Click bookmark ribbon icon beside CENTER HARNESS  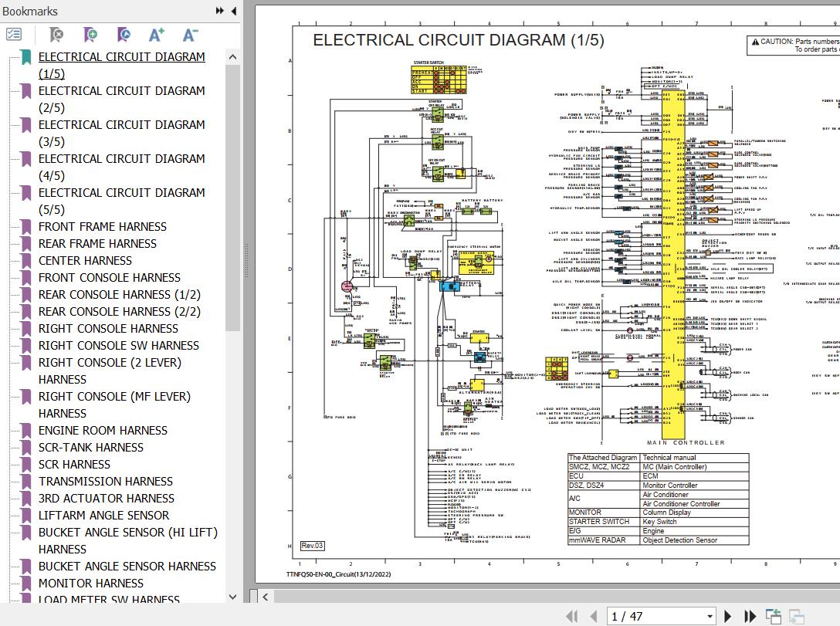click(25, 262)
